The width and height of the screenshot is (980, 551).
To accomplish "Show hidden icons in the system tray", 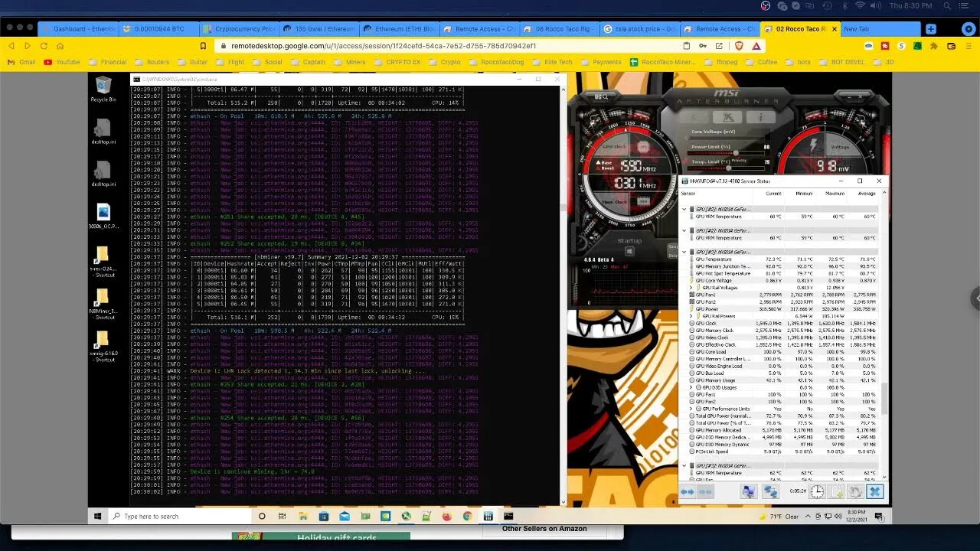I will pyautogui.click(x=808, y=517).
